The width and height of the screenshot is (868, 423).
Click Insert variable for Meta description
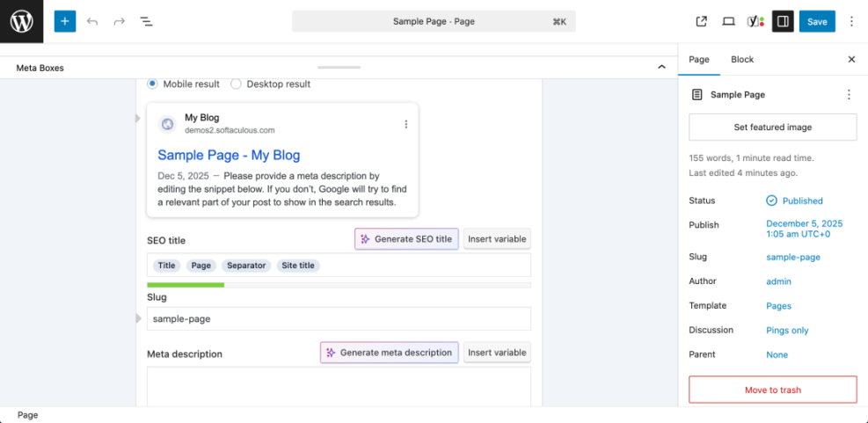(497, 352)
